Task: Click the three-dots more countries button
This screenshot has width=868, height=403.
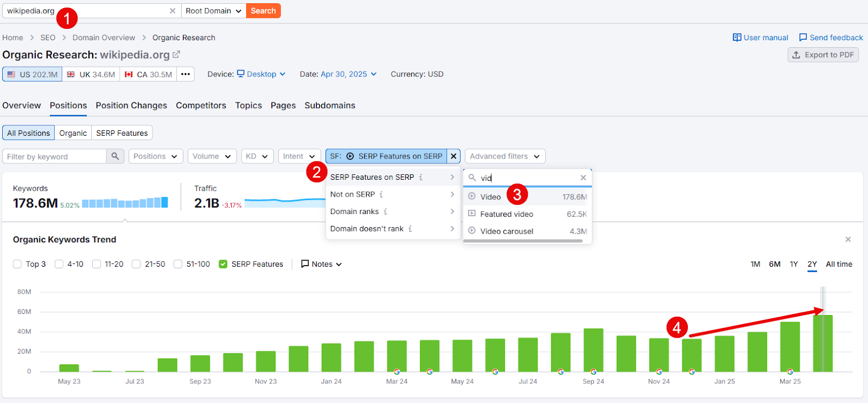Action: click(x=186, y=74)
